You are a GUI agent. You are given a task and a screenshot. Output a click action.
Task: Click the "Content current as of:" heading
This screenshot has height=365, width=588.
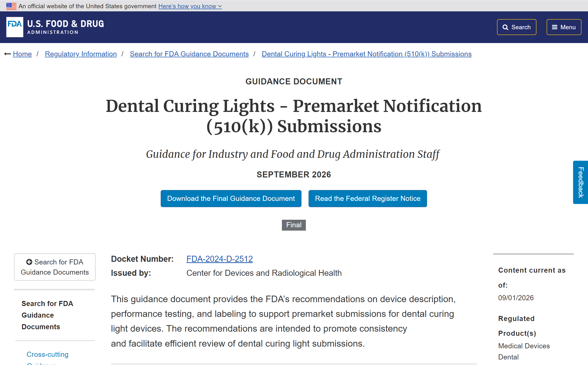click(x=532, y=278)
